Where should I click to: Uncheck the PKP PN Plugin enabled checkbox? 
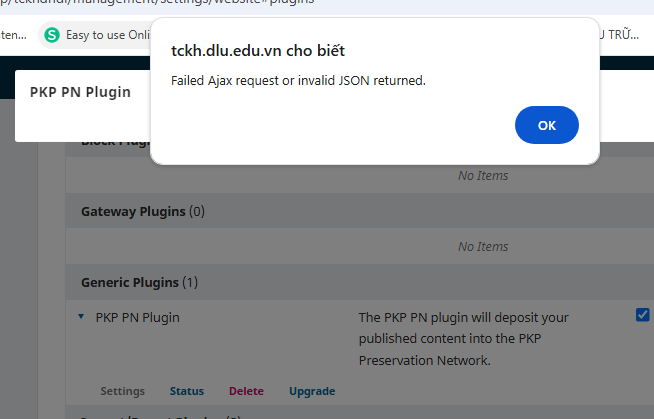coord(642,315)
